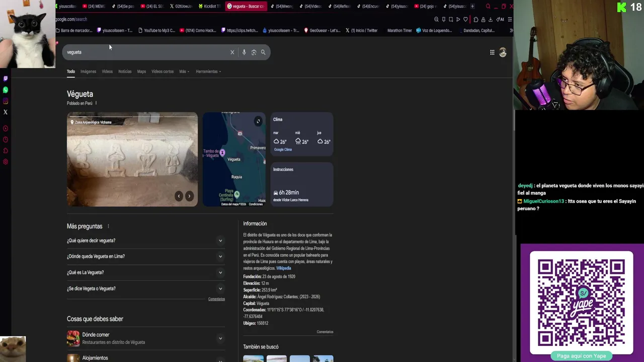Open the Google apps grid
Image resolution: width=644 pixels, height=362 pixels.
pos(492,52)
